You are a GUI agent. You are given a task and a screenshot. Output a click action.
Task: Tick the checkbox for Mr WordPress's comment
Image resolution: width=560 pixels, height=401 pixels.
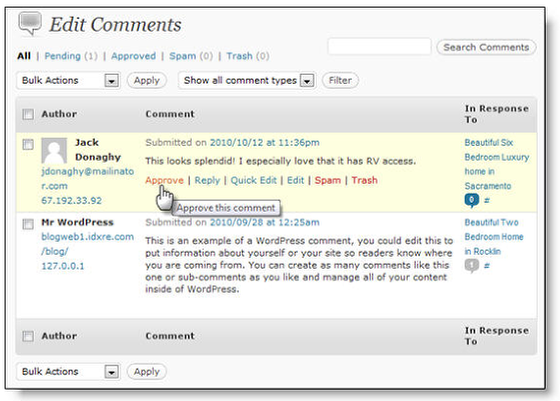click(28, 224)
